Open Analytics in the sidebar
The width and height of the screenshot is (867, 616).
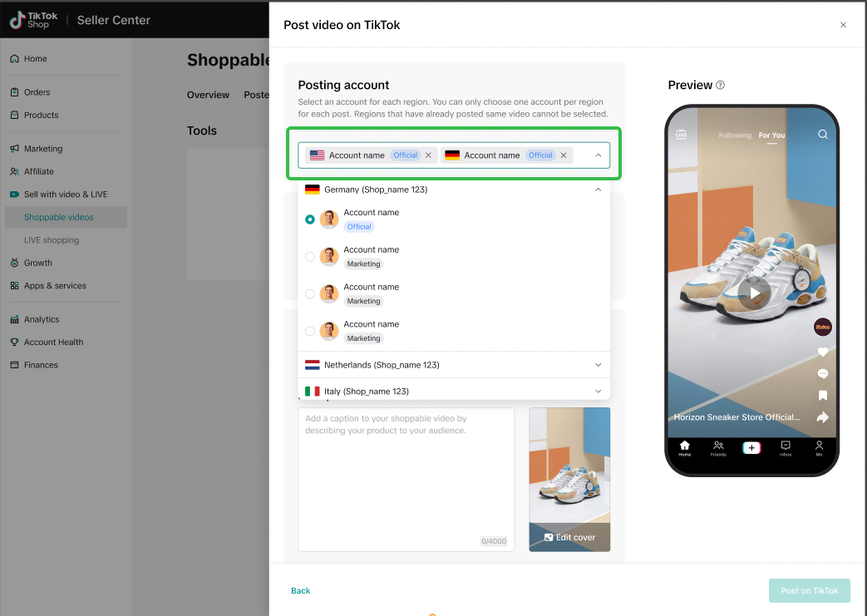(x=42, y=319)
